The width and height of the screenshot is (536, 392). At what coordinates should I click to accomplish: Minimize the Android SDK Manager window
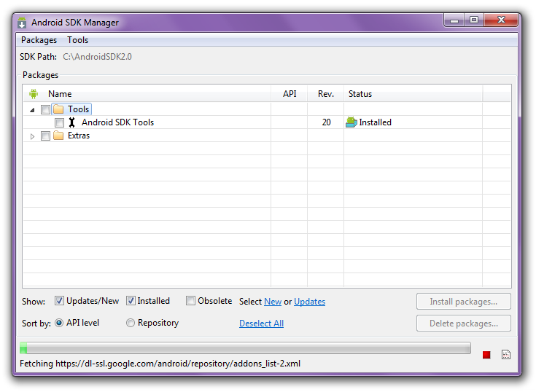pyautogui.click(x=454, y=20)
